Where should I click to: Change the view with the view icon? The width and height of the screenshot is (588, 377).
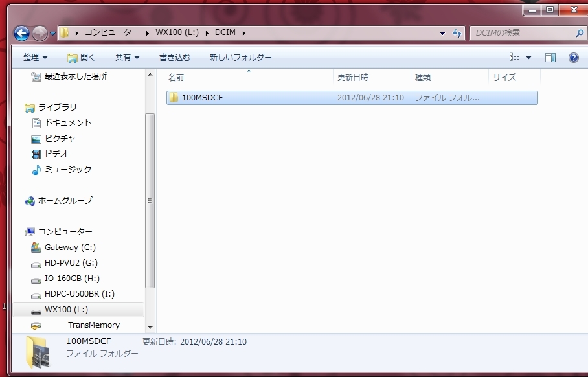pyautogui.click(x=514, y=57)
